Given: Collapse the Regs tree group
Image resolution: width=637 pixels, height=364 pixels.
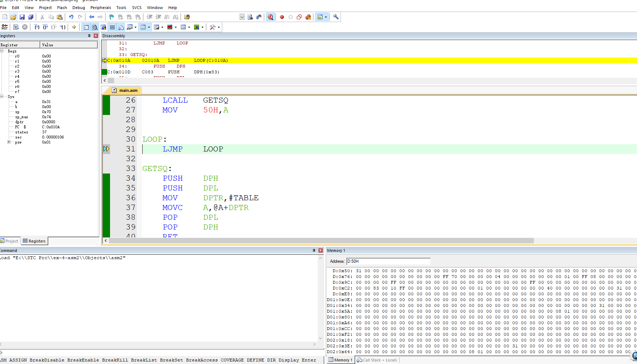Looking at the screenshot, I should (2, 51).
